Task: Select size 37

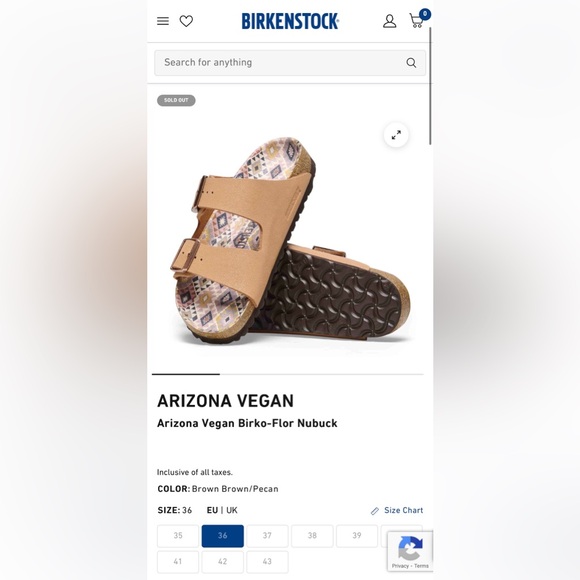Action: (x=267, y=536)
